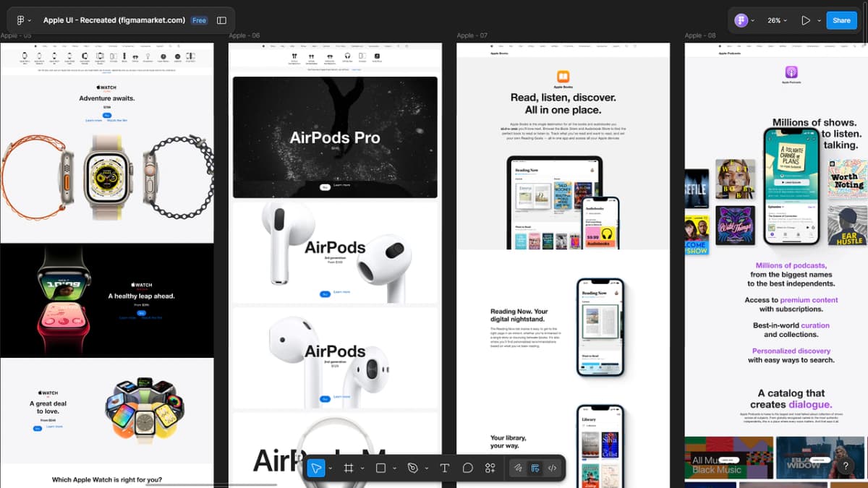Click Buy under AirPods 2nd generation
The height and width of the screenshot is (488, 868).
coord(325,398)
